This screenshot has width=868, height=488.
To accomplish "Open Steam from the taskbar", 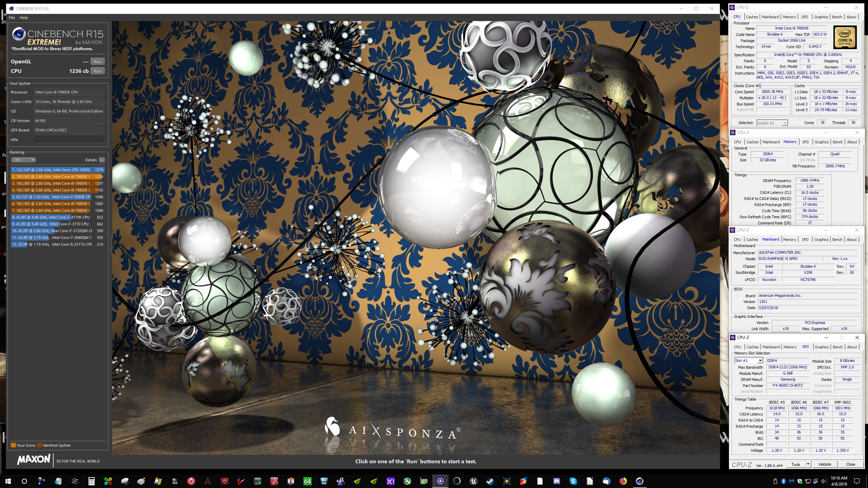I will pos(490,481).
